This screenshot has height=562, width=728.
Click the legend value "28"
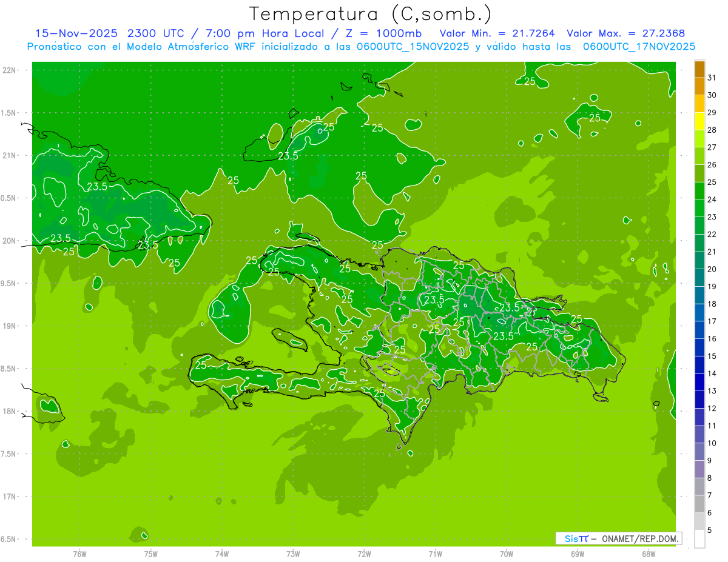coord(712,130)
